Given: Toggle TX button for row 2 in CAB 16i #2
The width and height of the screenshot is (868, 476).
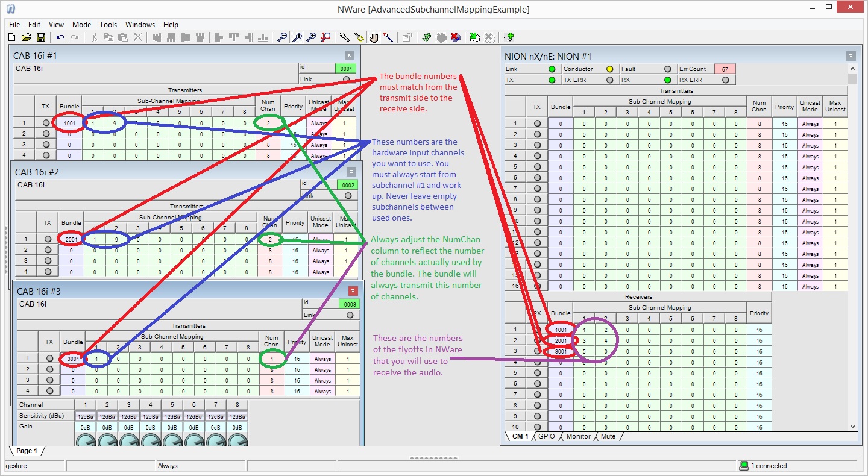Looking at the screenshot, I should coord(48,250).
